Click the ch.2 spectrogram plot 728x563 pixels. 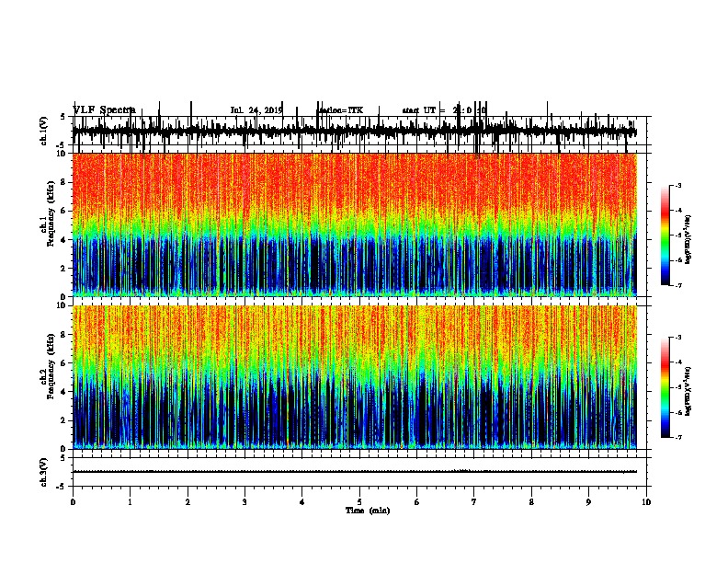tap(354, 377)
